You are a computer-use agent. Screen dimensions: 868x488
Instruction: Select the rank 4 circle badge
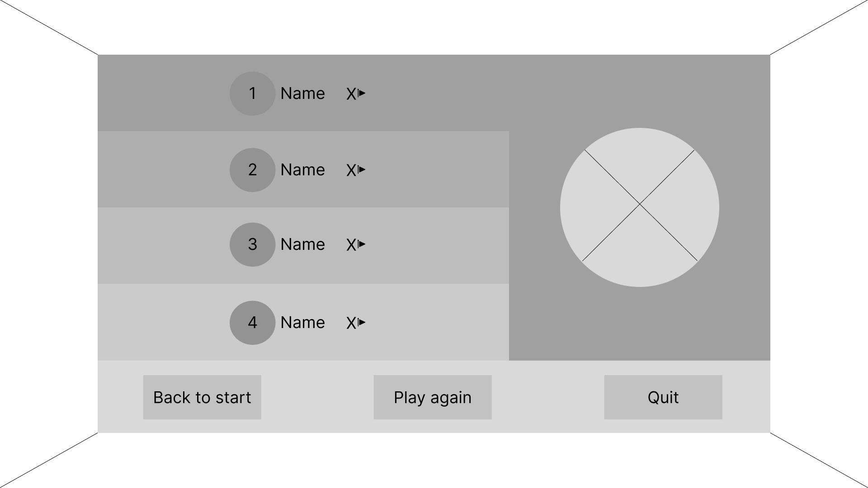click(252, 323)
